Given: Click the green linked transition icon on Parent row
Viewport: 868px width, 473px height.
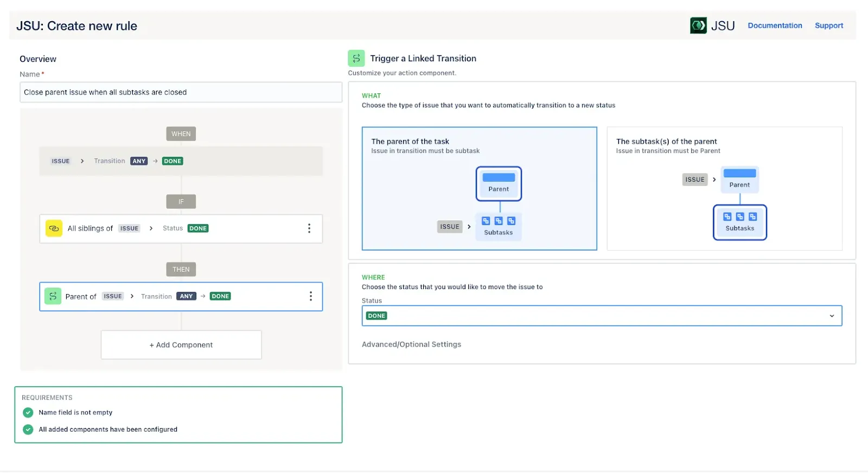Looking at the screenshot, I should (x=53, y=296).
